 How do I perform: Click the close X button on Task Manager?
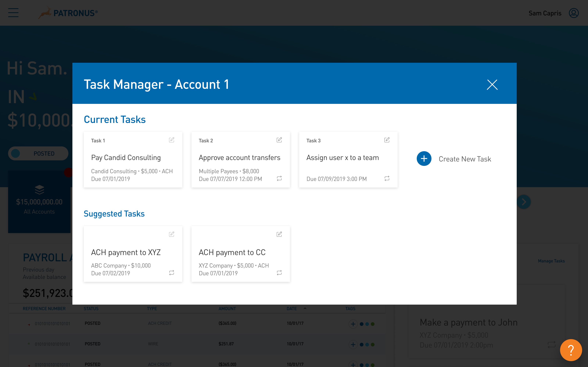click(x=492, y=84)
